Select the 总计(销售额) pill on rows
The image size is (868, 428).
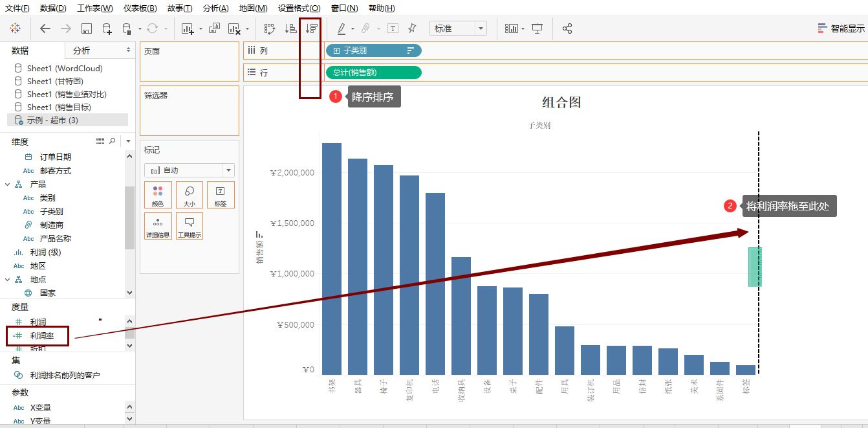pos(374,73)
